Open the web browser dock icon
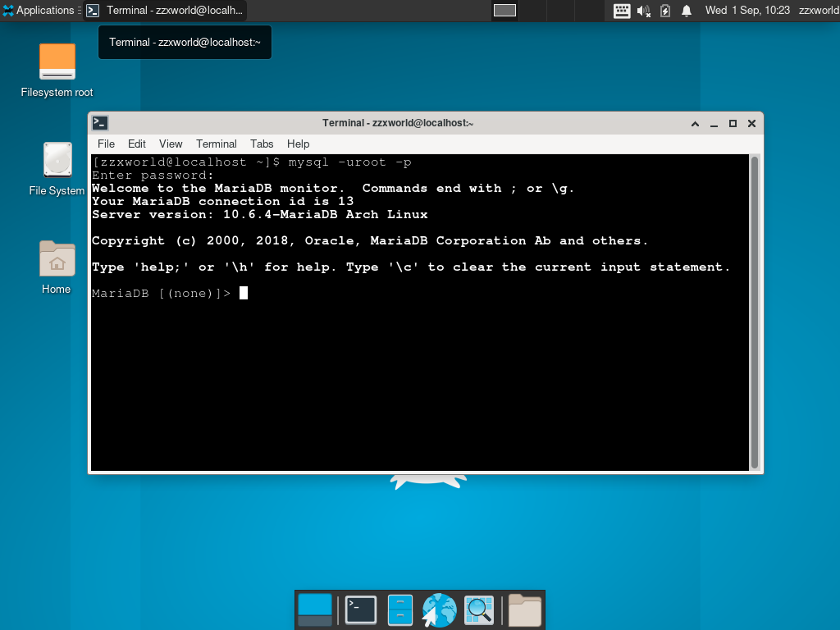Screen dimensions: 840x630 439,609
